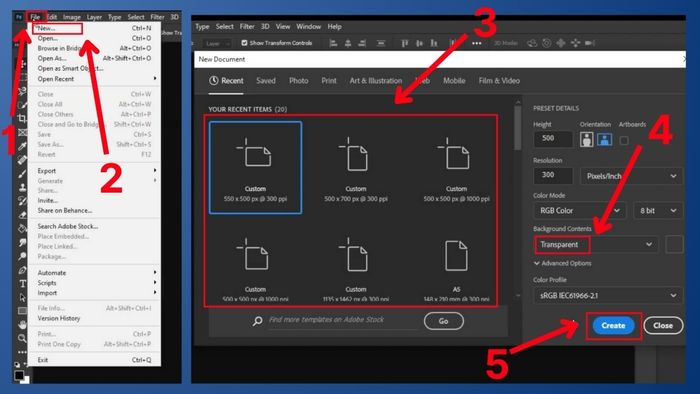
Task: Choose Open... from the File menu
Action: coord(94,38)
